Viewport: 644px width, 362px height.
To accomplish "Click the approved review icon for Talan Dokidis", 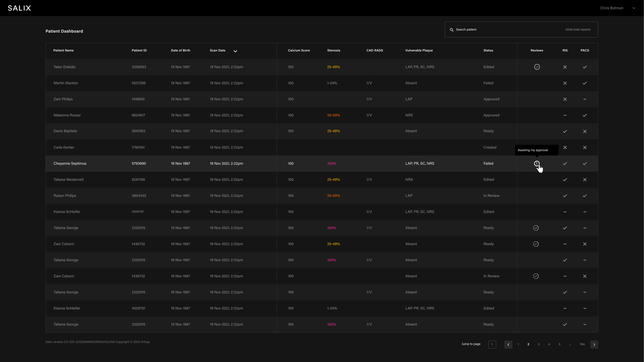I will (537, 67).
